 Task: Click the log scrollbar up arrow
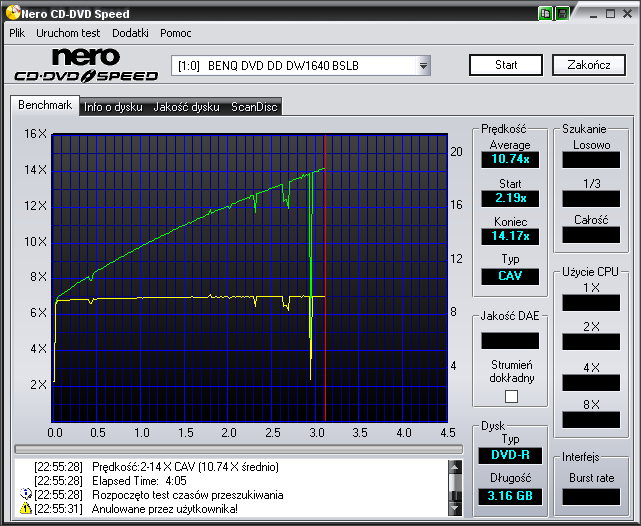pyautogui.click(x=455, y=466)
